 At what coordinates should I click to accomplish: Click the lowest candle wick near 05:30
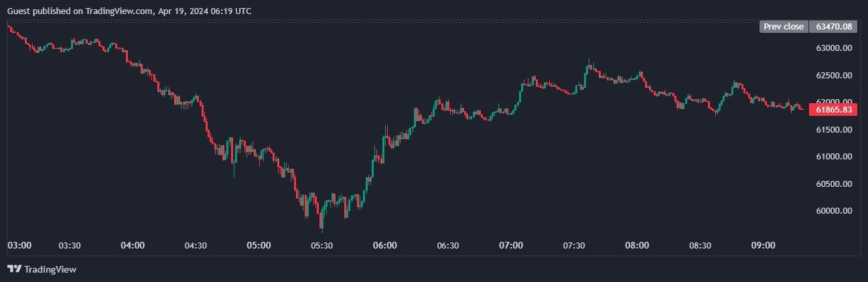(x=322, y=229)
